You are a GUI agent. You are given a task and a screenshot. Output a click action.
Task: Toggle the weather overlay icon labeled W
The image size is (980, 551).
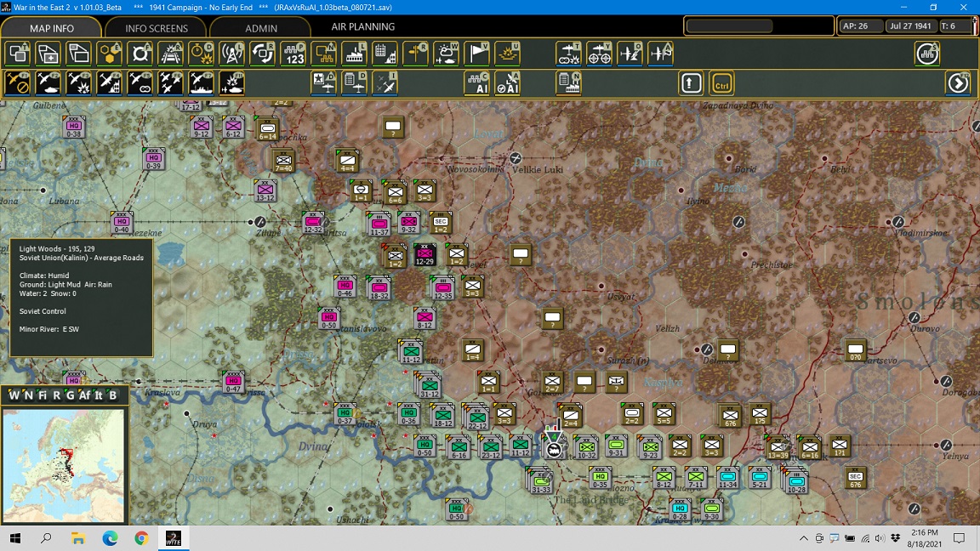(447, 54)
